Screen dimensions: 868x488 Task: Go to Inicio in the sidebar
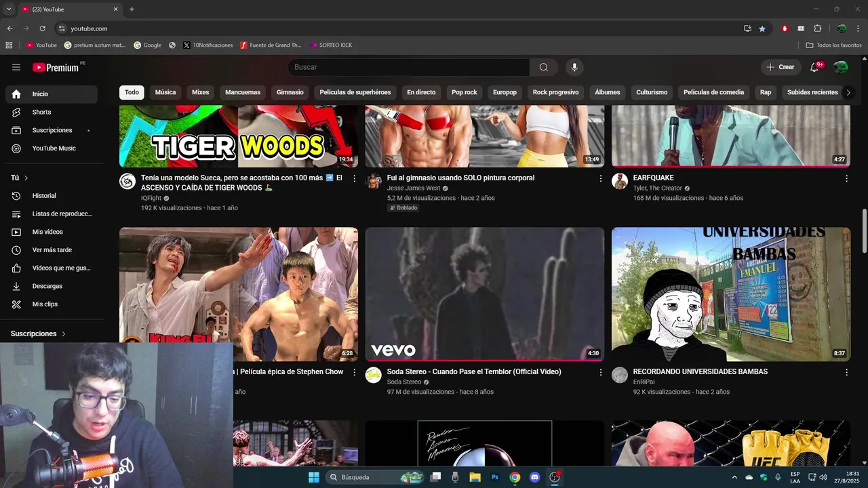tap(52, 94)
